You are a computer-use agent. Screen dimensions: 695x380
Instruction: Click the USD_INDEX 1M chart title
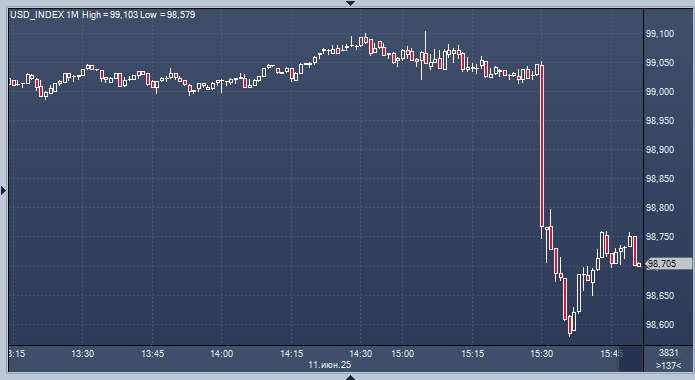click(x=44, y=15)
